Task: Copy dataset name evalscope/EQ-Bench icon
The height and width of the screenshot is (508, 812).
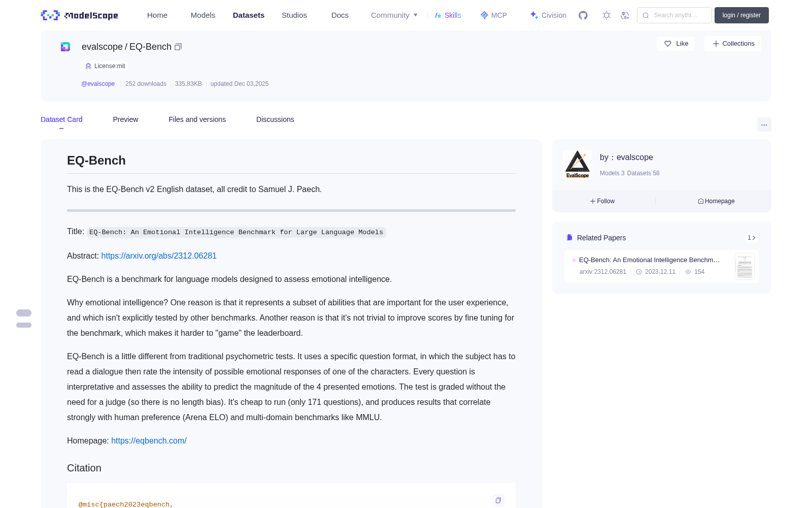Action: click(x=178, y=47)
